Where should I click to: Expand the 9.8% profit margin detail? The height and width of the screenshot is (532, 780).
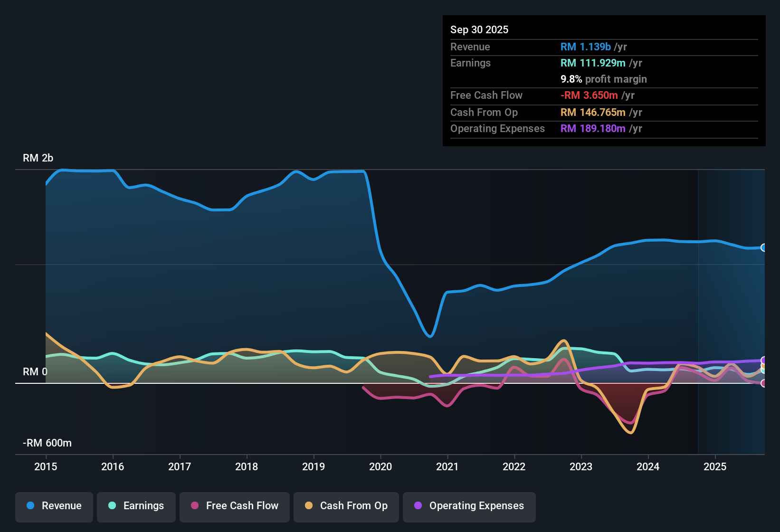(x=603, y=79)
